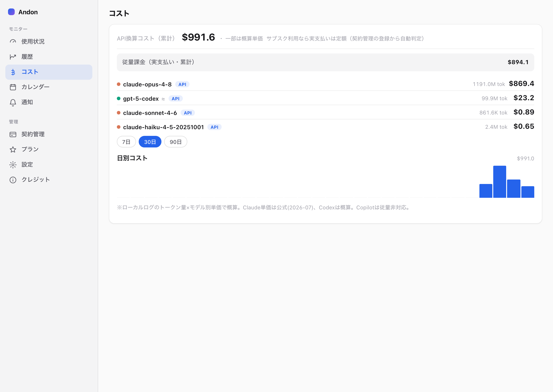
Task: Open クレジット page
Action: coord(49,180)
